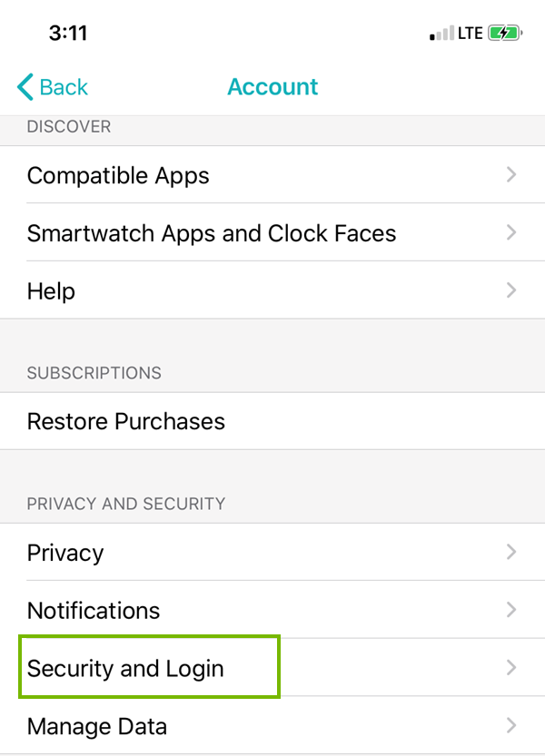Go Back to the previous screen
Screen dimensions: 545x756
tap(52, 86)
